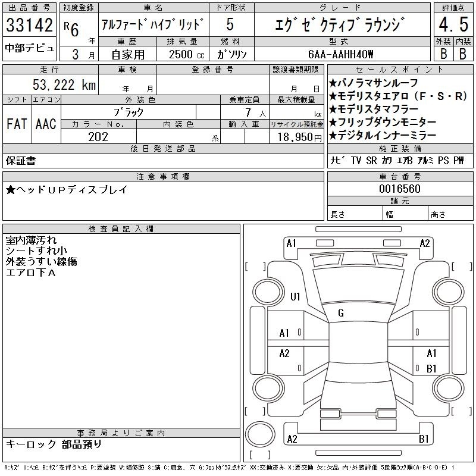Click the B1 mark next to the rear bumper
The height and width of the screenshot is (476, 476).
point(424,439)
